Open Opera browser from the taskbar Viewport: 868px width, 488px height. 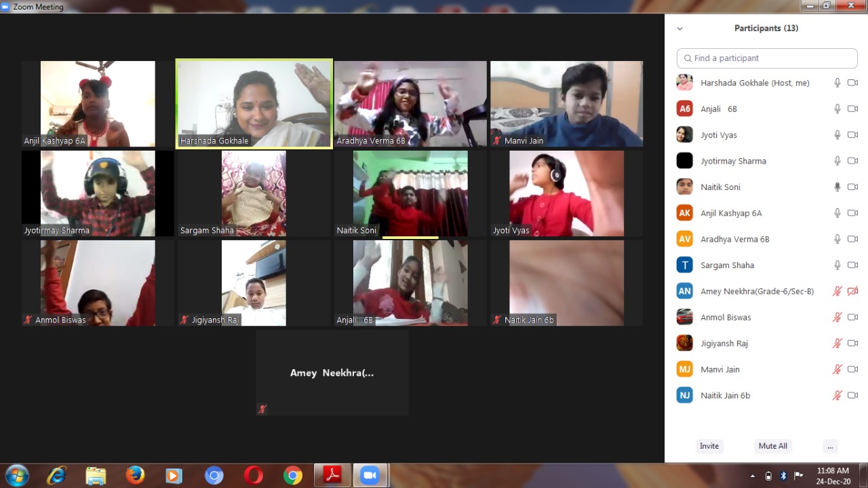click(x=254, y=476)
